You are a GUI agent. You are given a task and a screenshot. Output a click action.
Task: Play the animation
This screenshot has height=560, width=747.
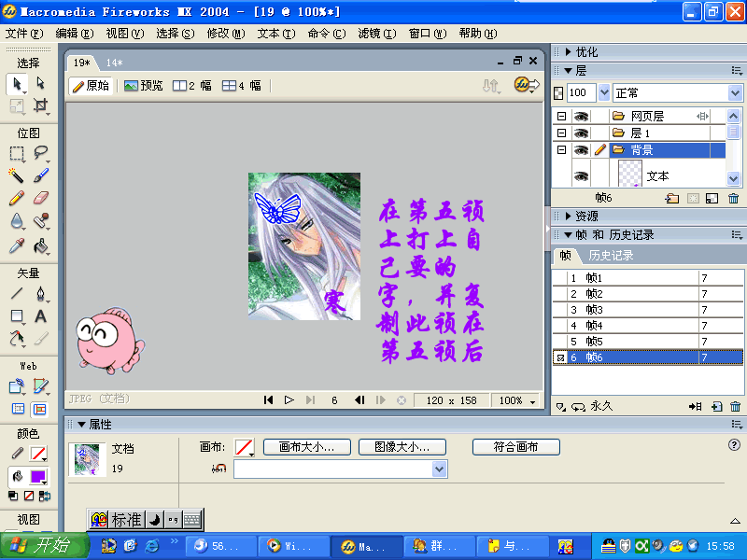pos(289,400)
